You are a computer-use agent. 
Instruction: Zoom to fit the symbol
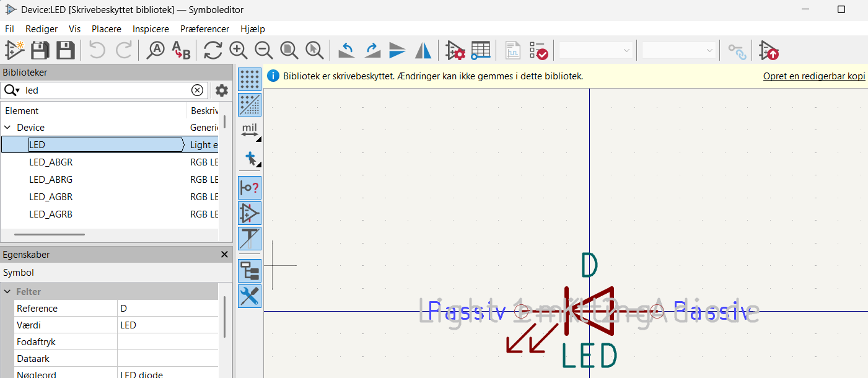[289, 50]
